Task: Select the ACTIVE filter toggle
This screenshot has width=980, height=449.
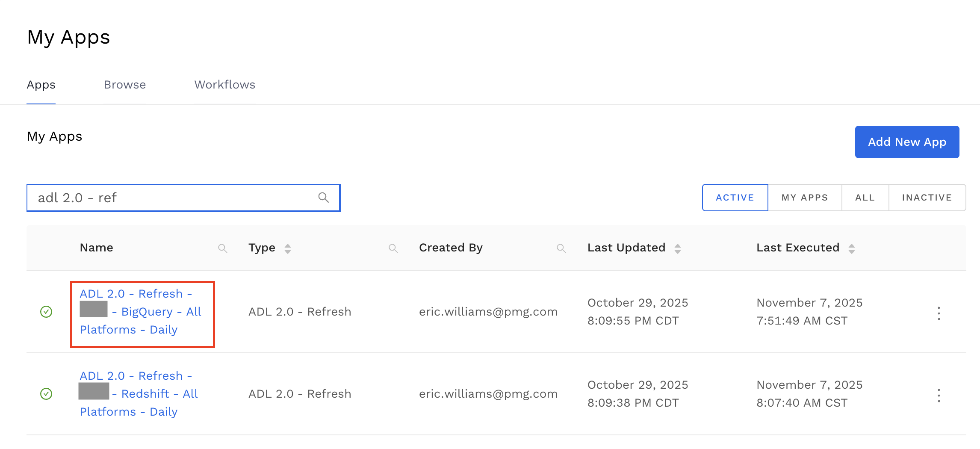Action: pyautogui.click(x=735, y=198)
